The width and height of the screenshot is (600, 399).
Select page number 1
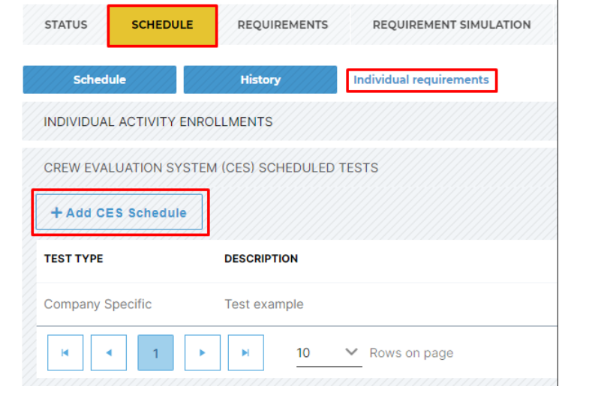click(x=155, y=352)
